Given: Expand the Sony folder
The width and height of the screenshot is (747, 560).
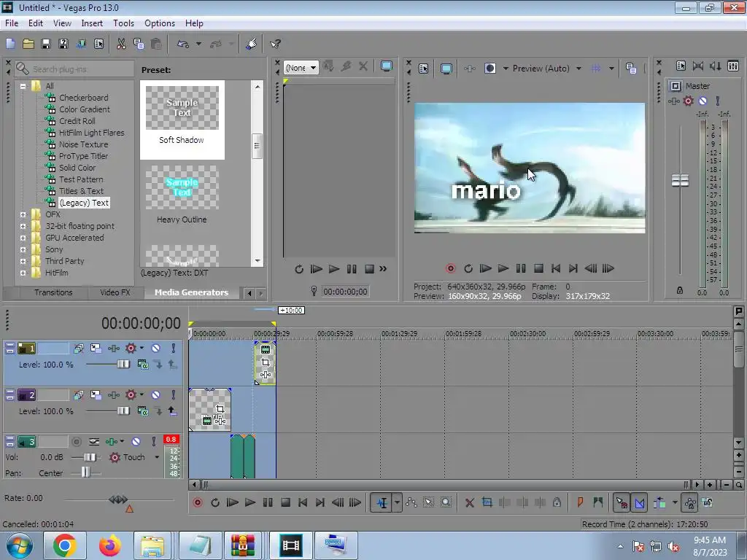Looking at the screenshot, I should point(23,249).
